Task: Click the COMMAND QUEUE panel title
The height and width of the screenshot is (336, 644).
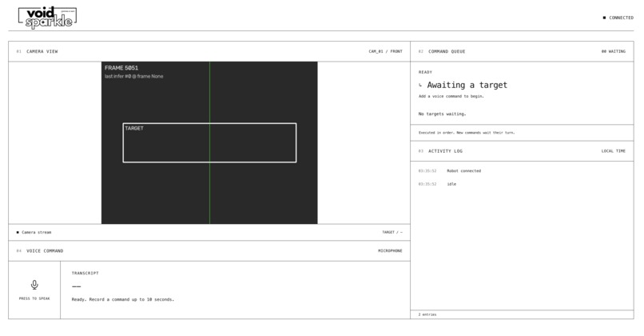Action: (447, 51)
